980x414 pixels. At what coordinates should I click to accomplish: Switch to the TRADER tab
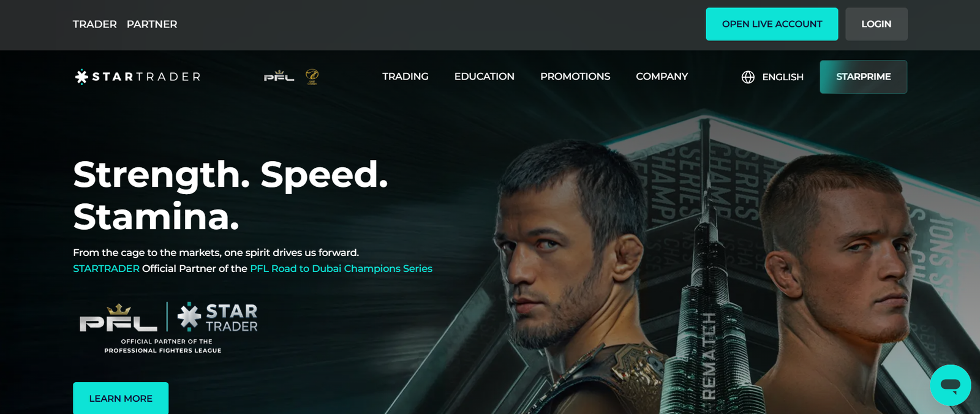tap(95, 24)
